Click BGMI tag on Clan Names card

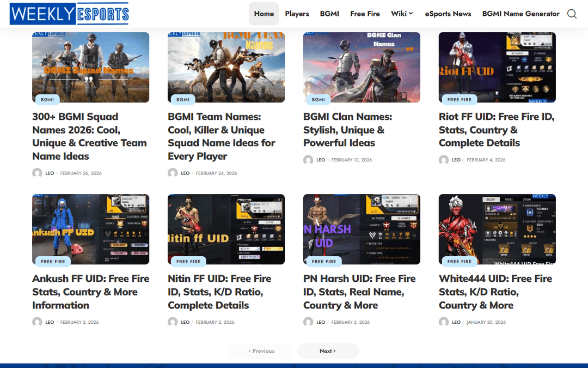tap(318, 100)
